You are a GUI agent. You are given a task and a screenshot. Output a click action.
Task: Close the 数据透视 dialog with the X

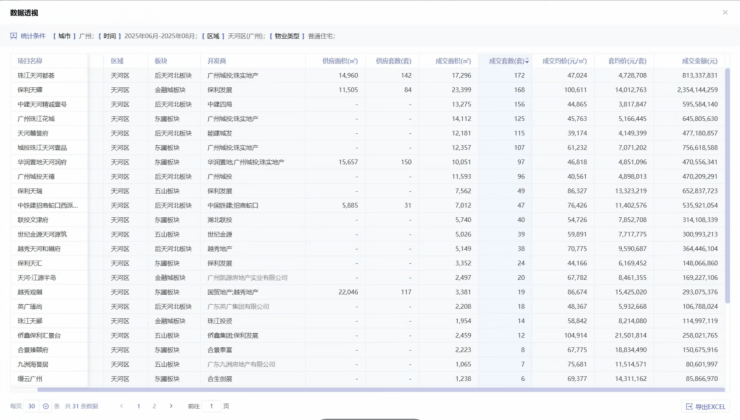(725, 12)
